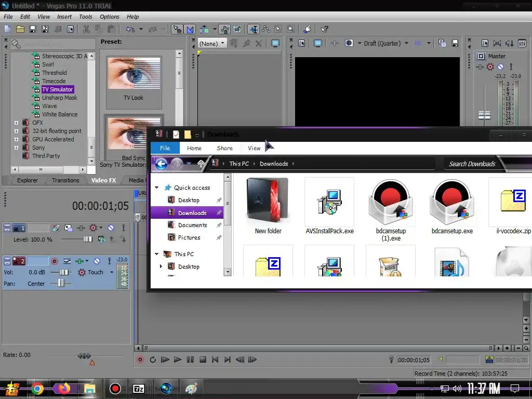Screen dimensions: 532x399
Task: Click the What's This help icon
Action: [x=324, y=29]
